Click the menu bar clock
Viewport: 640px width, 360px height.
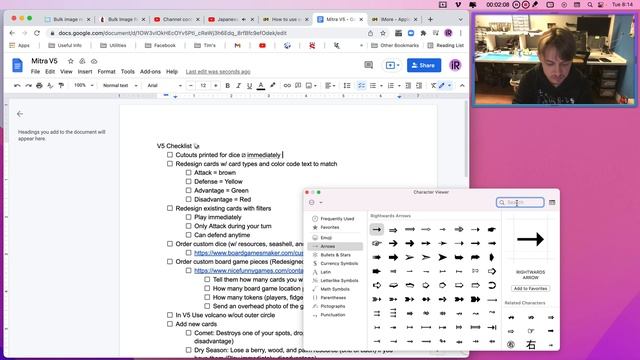622,5
